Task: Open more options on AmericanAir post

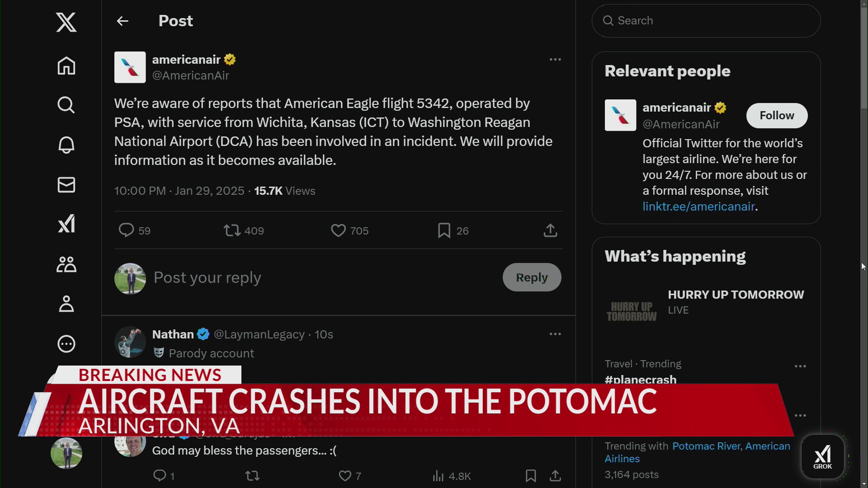Action: click(x=555, y=59)
